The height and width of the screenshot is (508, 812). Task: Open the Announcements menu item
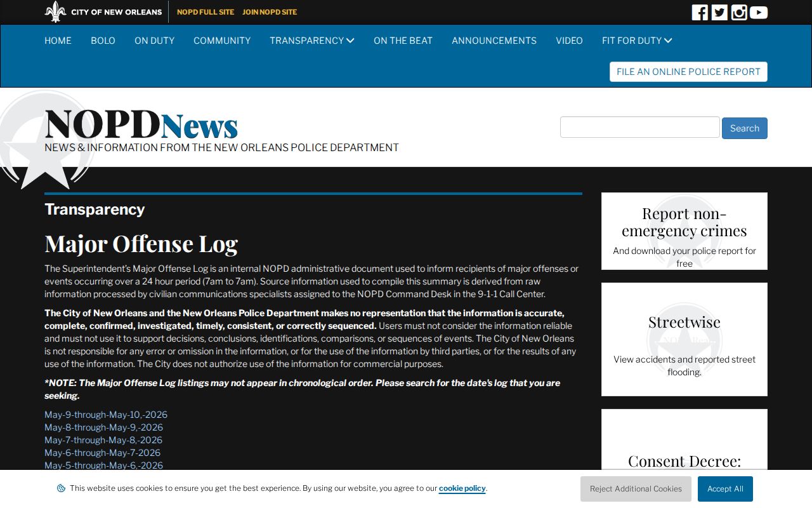tap(494, 41)
